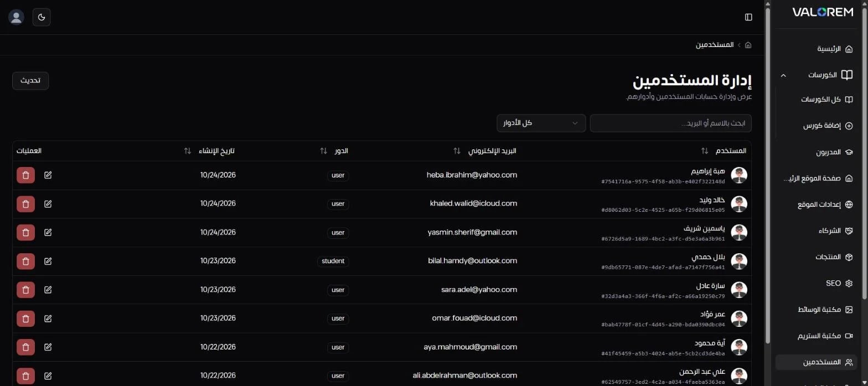Toggle the sidebar panel icon
The image size is (868, 386).
(x=748, y=17)
